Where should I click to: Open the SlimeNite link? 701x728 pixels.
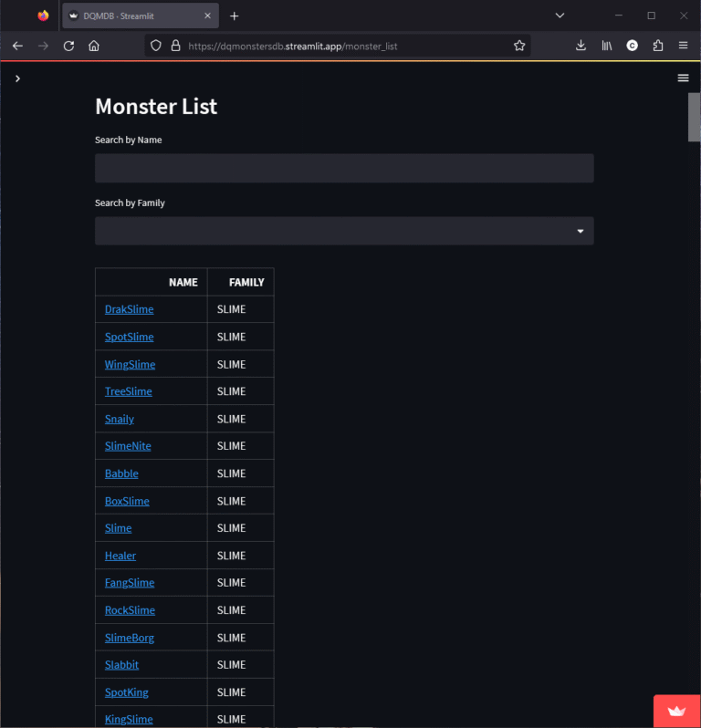(128, 446)
